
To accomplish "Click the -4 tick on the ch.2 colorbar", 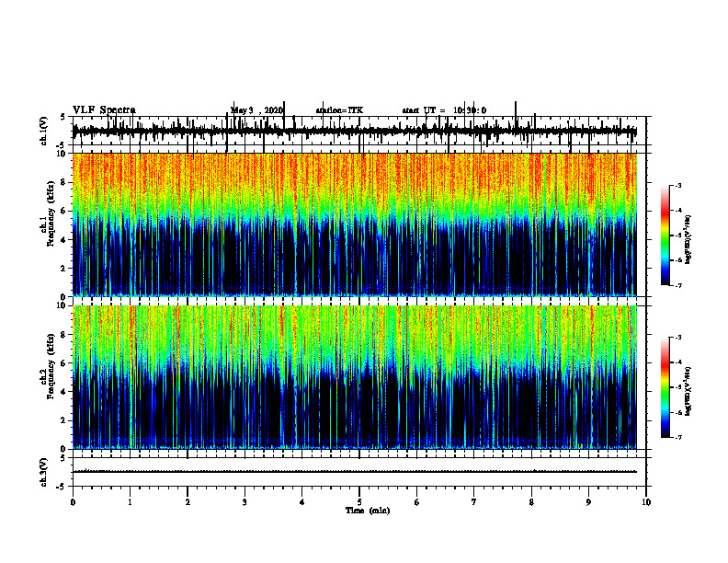I will click(677, 362).
